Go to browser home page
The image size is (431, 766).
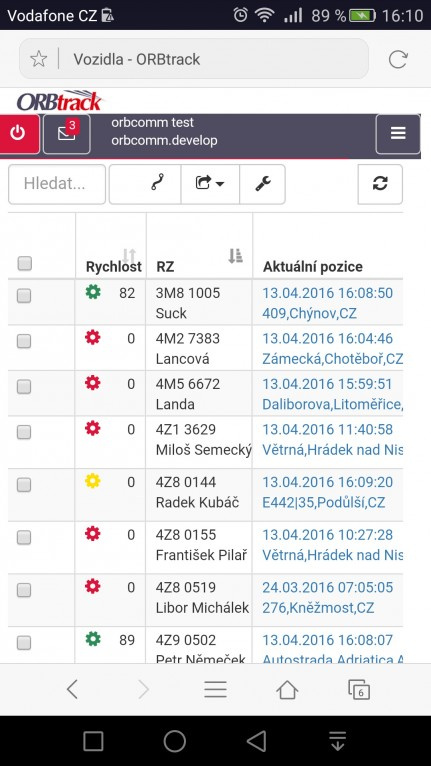pos(287,690)
